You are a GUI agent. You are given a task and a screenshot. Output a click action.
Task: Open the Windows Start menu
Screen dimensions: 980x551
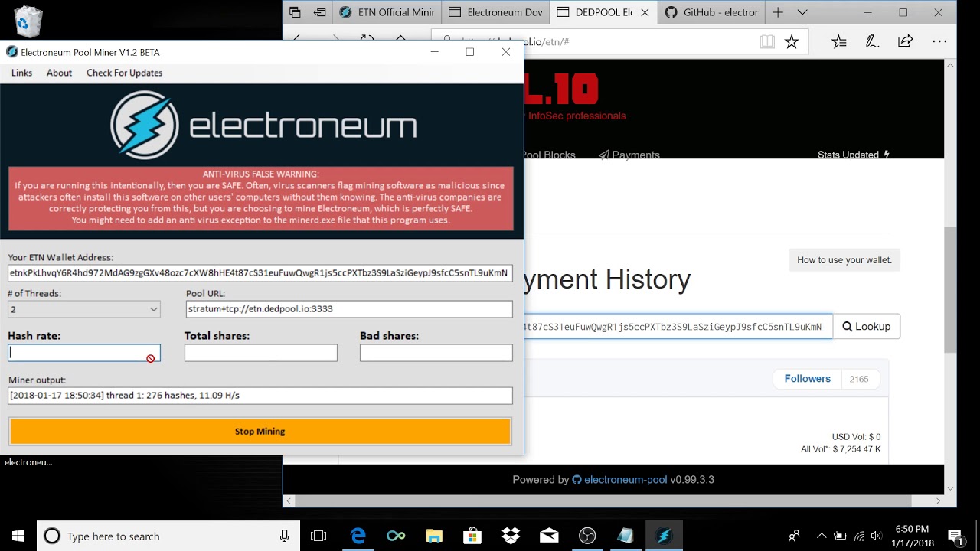[18, 536]
